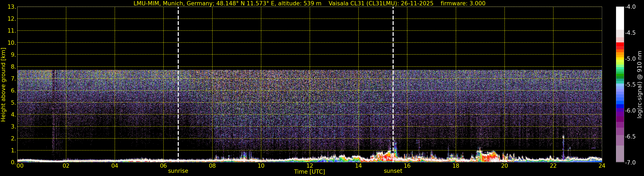The height and width of the screenshot is (176, 644).
Task: Select the colorbar tick label '-6.5'
Action: 630,136
